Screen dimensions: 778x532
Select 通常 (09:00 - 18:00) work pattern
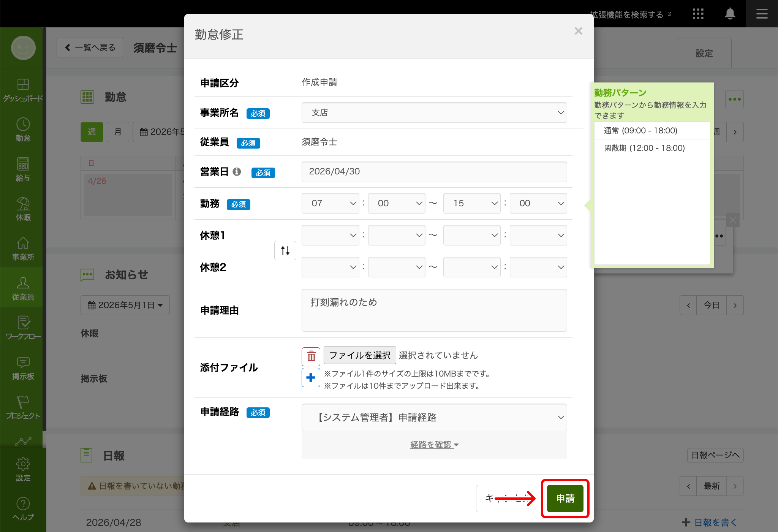(652, 131)
